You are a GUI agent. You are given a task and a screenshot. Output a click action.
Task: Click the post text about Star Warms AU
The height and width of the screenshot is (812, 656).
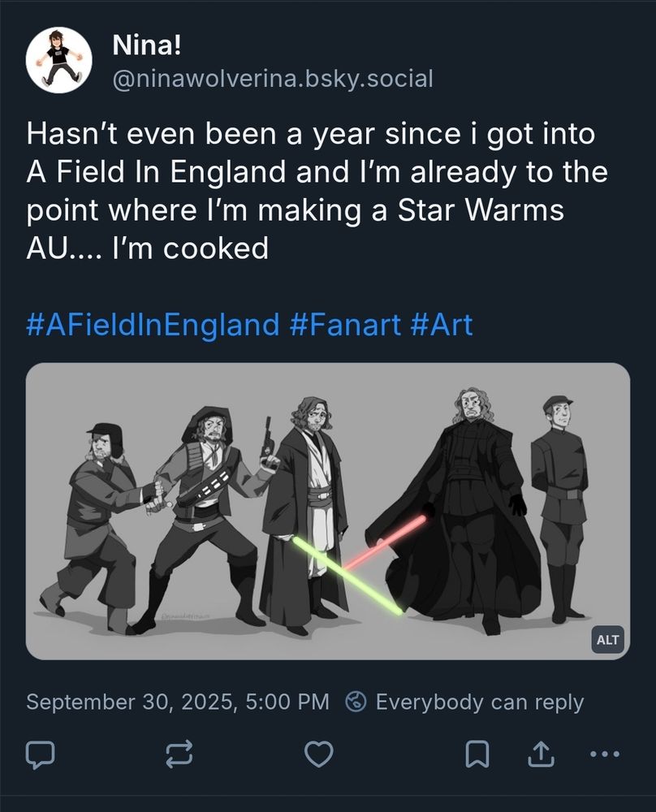(317, 191)
